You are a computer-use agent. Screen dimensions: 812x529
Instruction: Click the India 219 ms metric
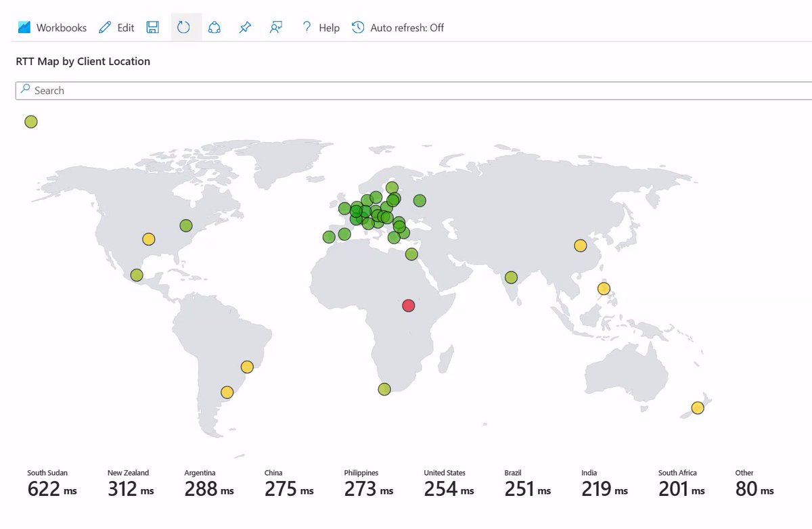click(604, 484)
